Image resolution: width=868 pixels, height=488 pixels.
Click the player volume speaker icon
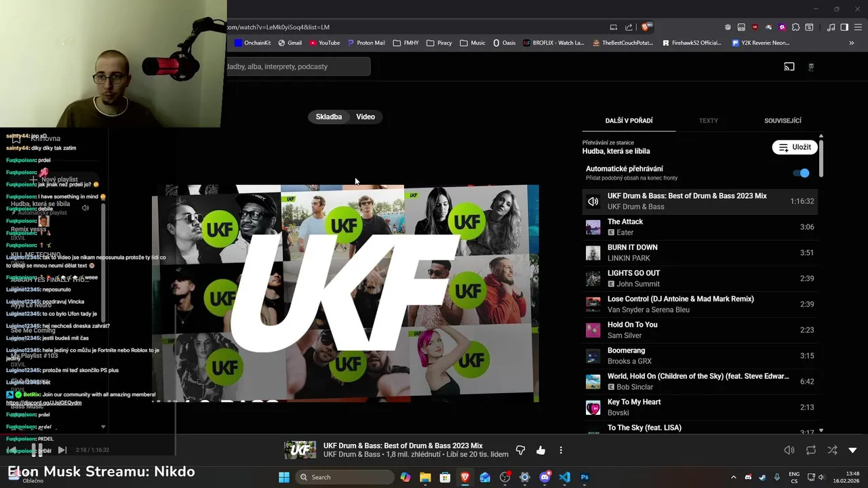tap(789, 450)
